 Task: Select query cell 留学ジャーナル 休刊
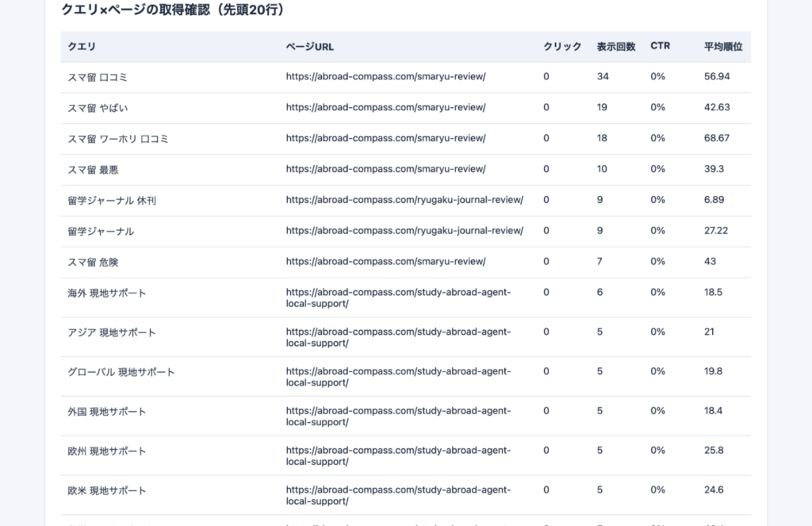(112, 201)
